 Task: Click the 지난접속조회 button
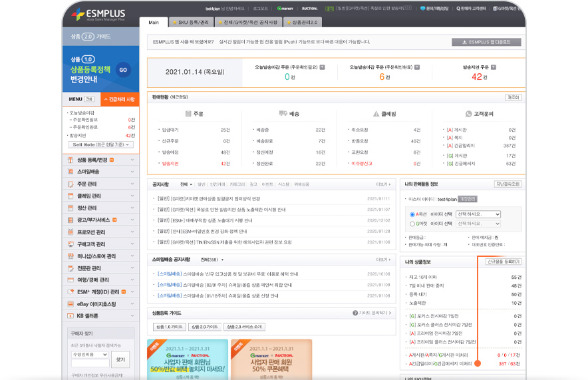508,184
